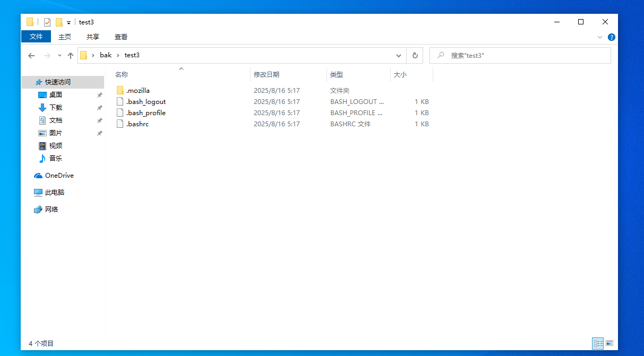Click the .bash_logout file icon

[x=120, y=102]
